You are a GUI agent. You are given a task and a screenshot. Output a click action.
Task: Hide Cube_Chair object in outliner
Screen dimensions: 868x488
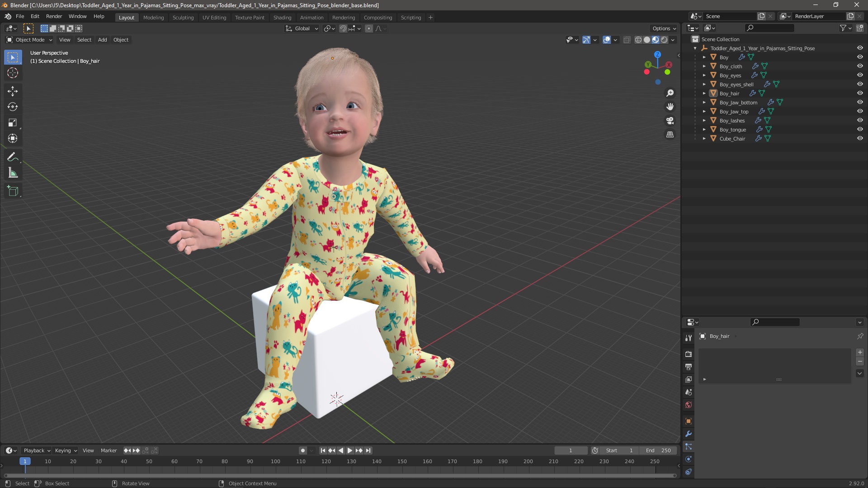click(860, 138)
